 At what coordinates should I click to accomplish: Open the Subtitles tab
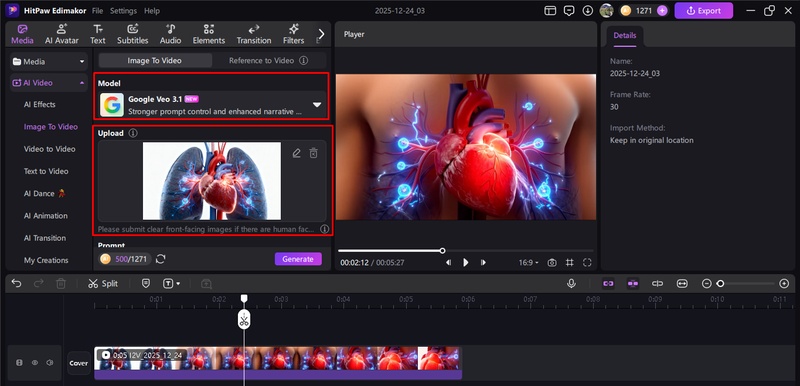point(133,34)
